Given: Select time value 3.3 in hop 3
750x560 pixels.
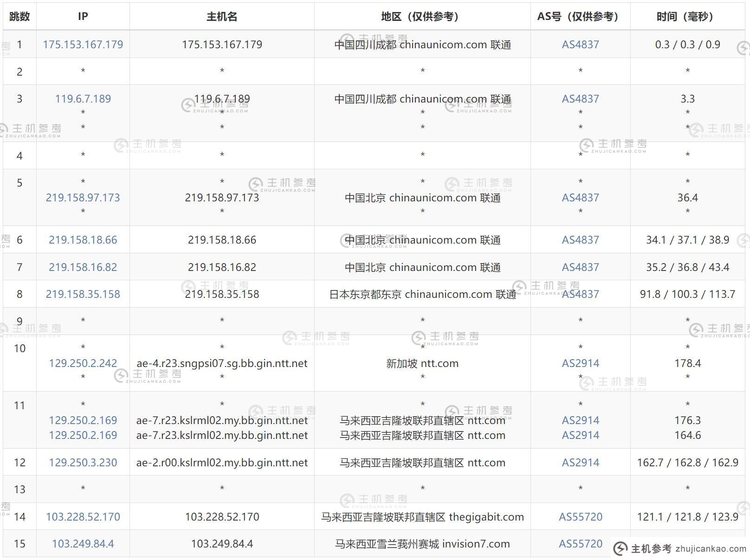Looking at the screenshot, I should coord(687,99).
